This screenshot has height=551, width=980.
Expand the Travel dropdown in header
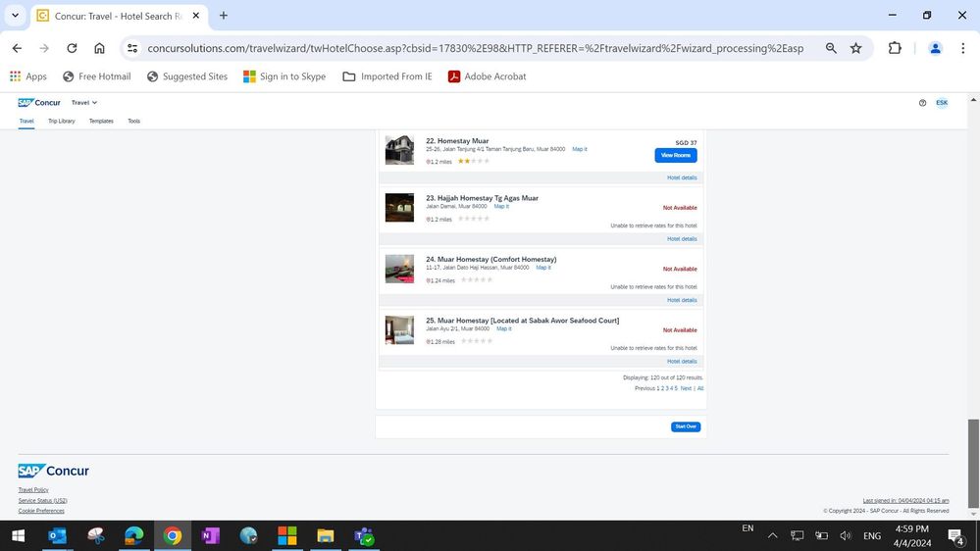84,103
